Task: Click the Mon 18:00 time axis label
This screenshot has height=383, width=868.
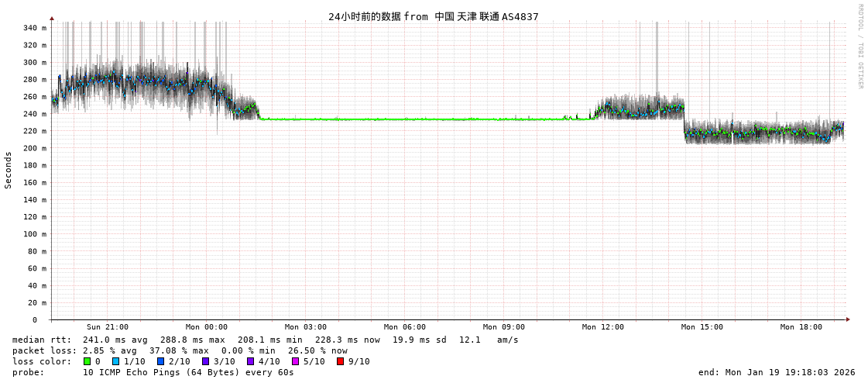Action: [801, 327]
